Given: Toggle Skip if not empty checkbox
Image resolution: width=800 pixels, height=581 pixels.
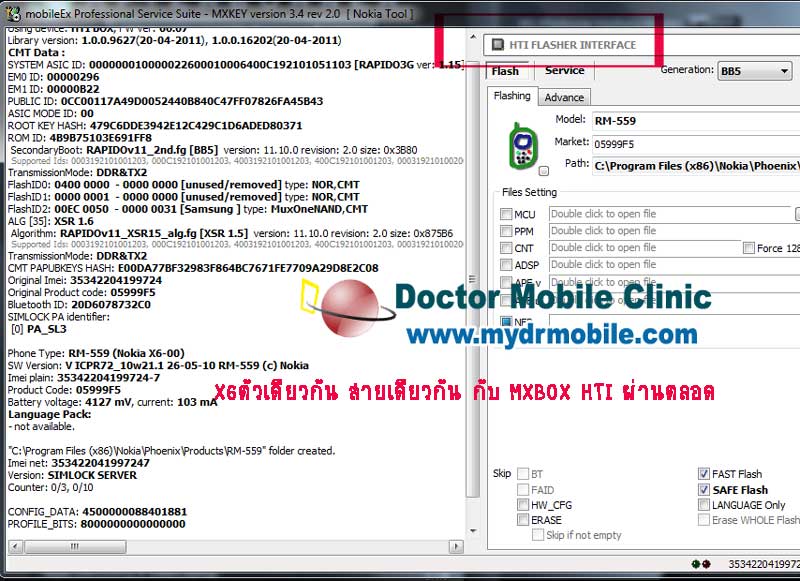Looking at the screenshot, I should pos(538,535).
